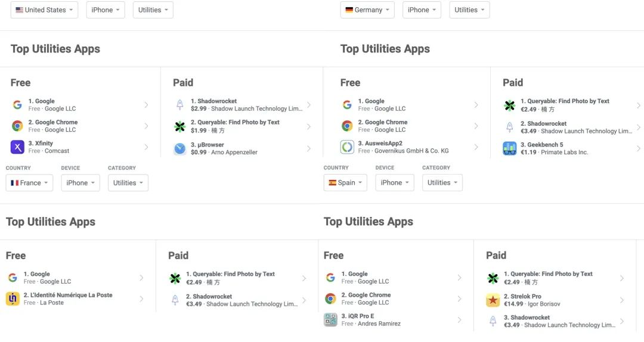Viewport: 644px width, 342px height.
Task: Click the 'Free · Comcast' text
Action: 49,151
